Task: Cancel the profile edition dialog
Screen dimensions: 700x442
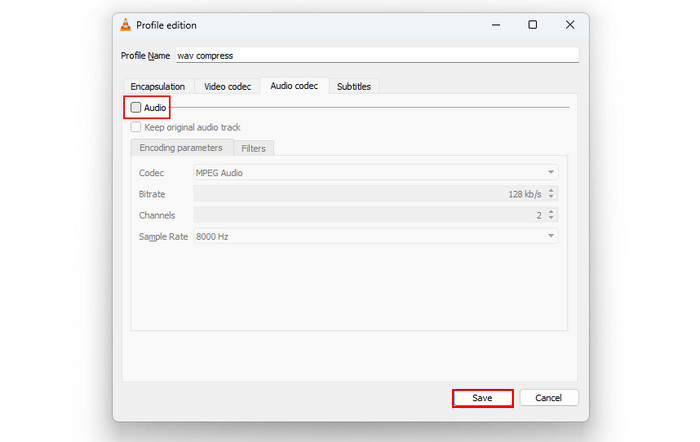Action: click(x=549, y=398)
